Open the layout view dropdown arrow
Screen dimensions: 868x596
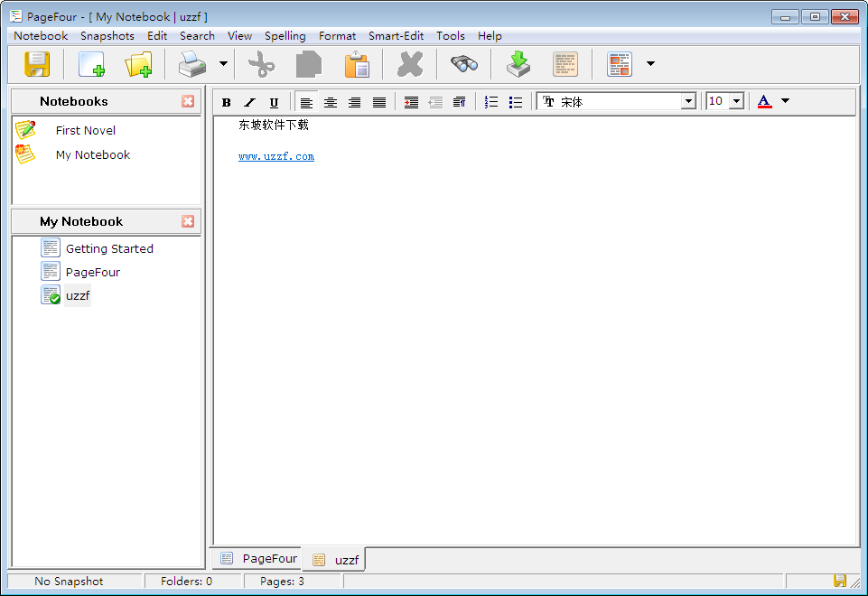[x=651, y=63]
